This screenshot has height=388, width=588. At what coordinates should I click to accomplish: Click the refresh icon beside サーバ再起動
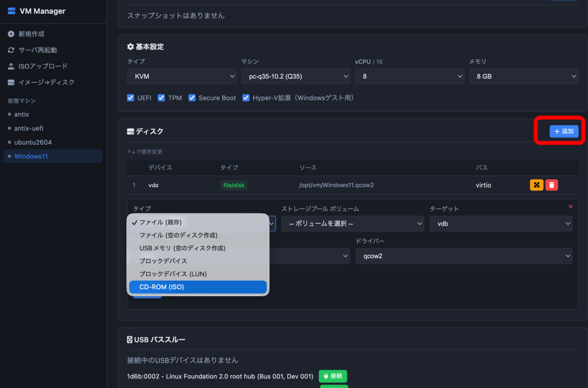point(11,50)
